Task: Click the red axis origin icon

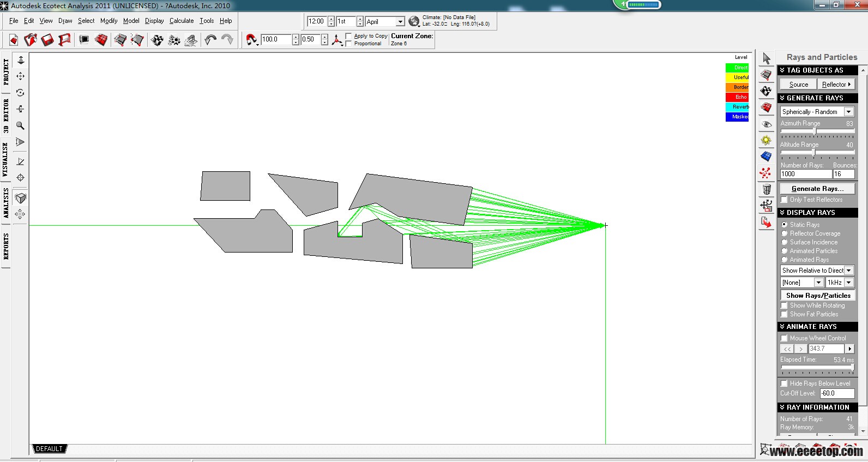Action: (x=337, y=39)
